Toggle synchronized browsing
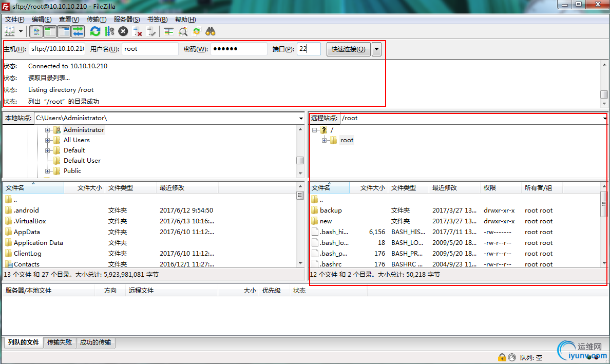The width and height of the screenshot is (610, 364). point(197,31)
